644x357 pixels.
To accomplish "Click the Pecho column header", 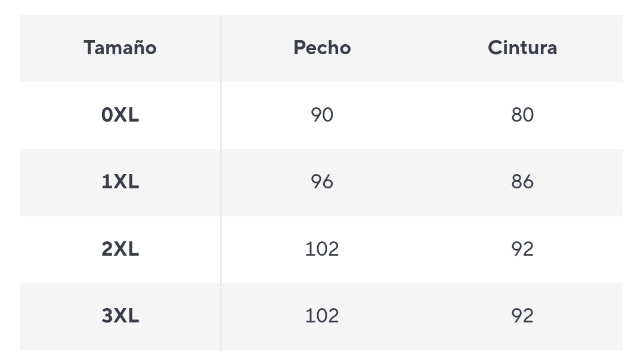I will pos(322,48).
